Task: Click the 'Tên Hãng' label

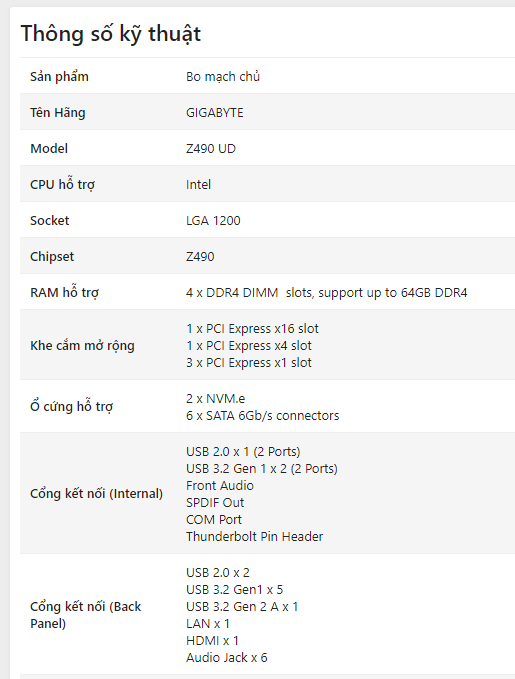Action: 58,113
